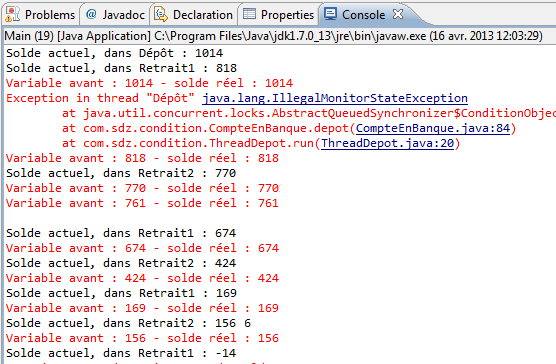Open the Problems tab
The width and height of the screenshot is (556, 364).
41,15
